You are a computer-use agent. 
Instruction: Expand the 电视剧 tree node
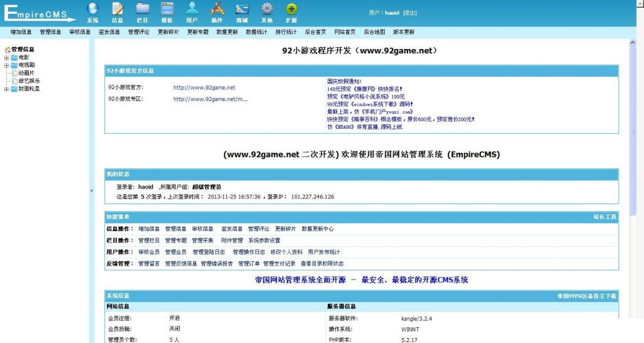point(6,65)
